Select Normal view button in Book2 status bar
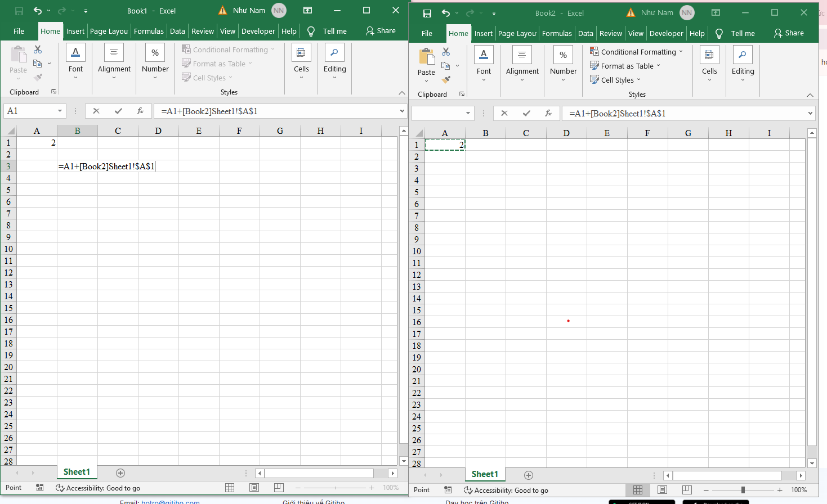Screen dimensions: 827x504 pyautogui.click(x=638, y=490)
